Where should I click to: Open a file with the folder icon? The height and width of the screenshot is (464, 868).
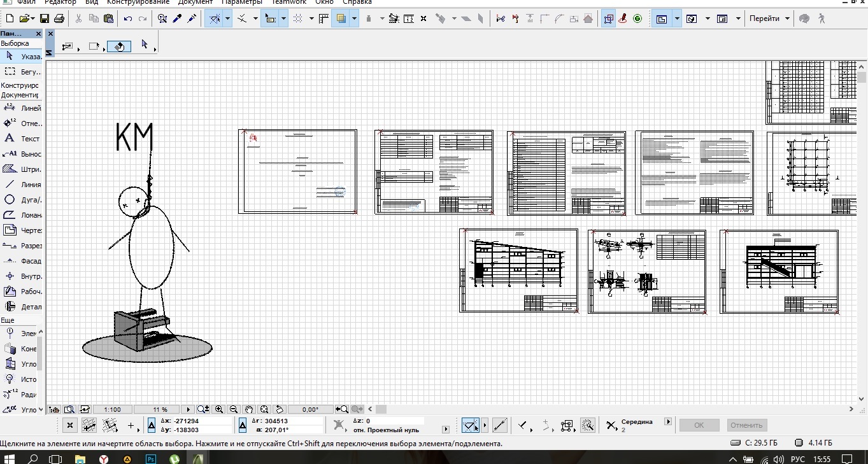24,19
